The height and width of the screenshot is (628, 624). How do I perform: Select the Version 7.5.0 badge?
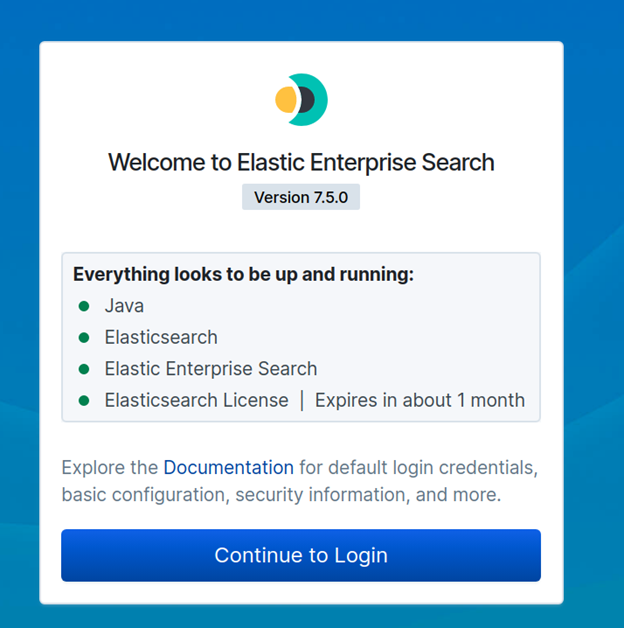pyautogui.click(x=301, y=197)
